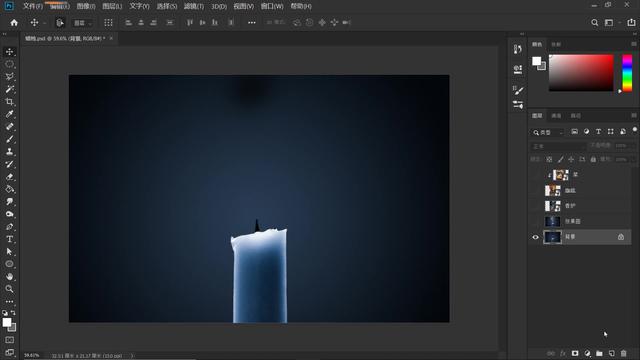Open the Filter menu in menu bar
This screenshot has width=640, height=360.
[x=193, y=6]
